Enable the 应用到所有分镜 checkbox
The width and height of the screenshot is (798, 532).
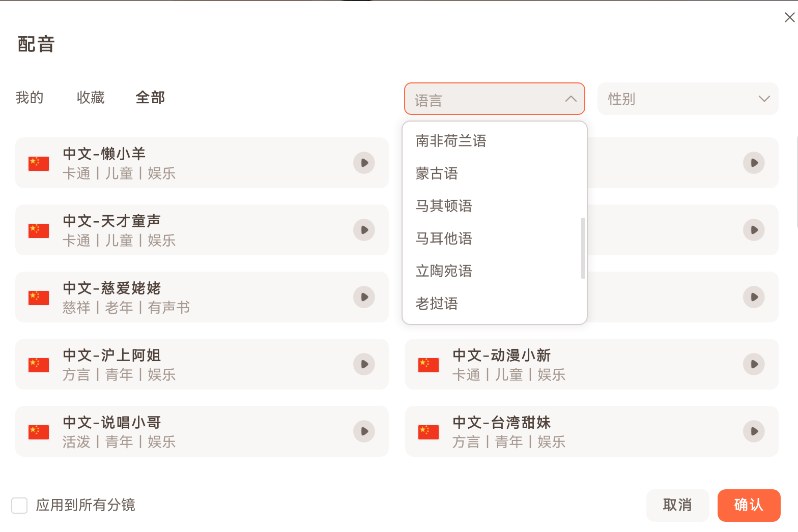(x=19, y=506)
